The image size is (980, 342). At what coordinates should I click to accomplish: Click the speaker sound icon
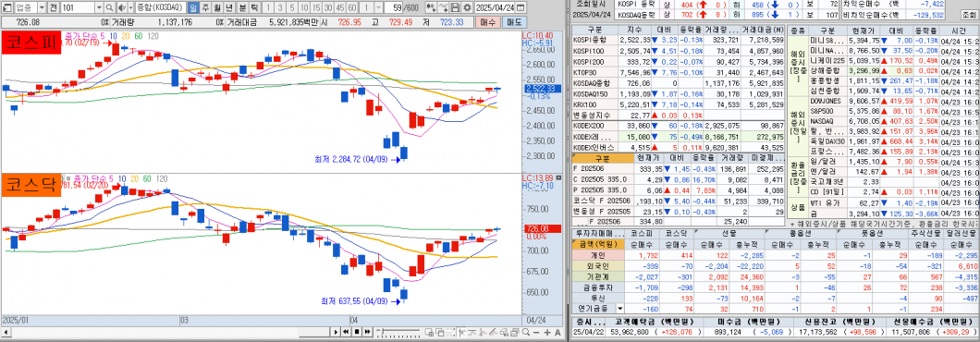coord(122,7)
